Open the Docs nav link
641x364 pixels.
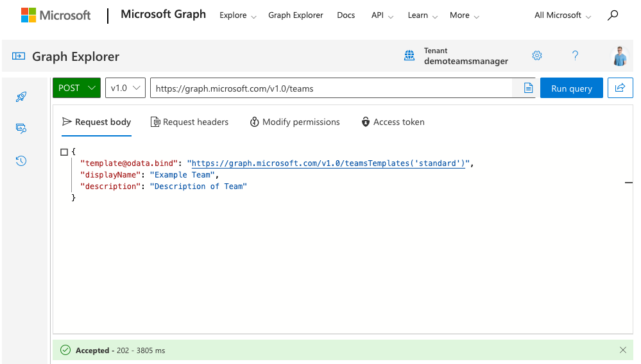click(x=346, y=15)
